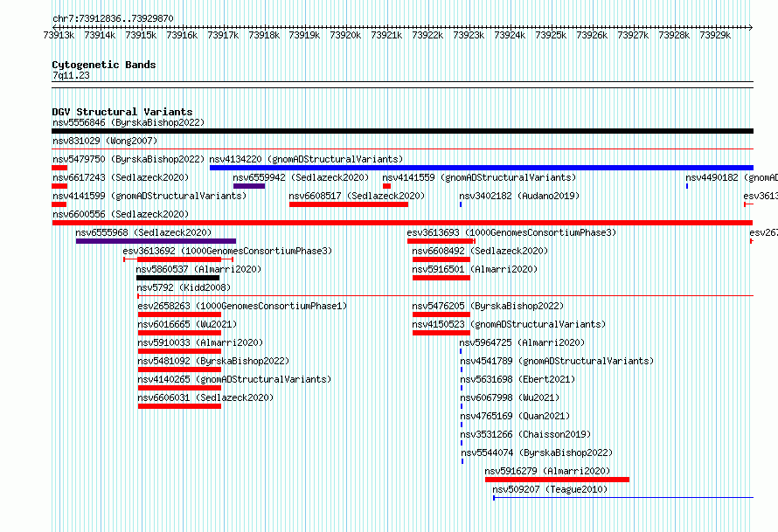
Task: Click the chr7:73912836..73929870 coordinates text
Action: tap(113, 19)
